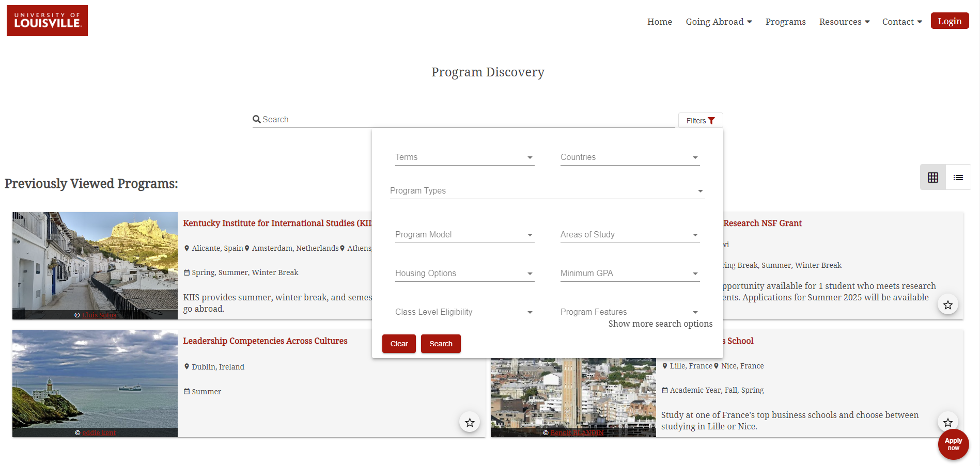Expand the Program Types dropdown
The width and height of the screenshot is (980, 466).
547,190
